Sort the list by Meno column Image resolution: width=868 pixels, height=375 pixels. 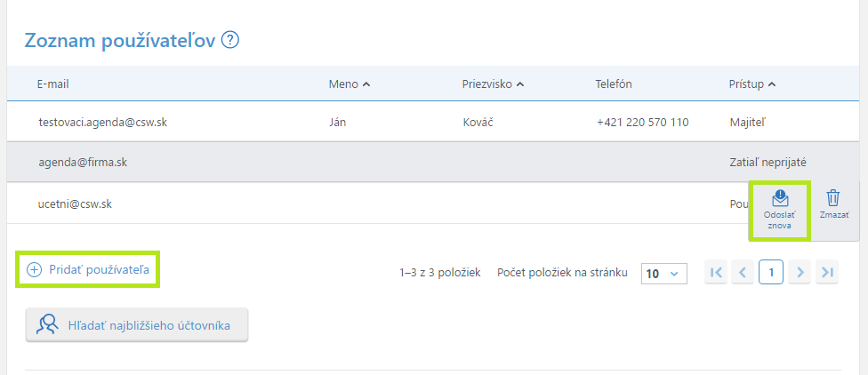(x=349, y=84)
